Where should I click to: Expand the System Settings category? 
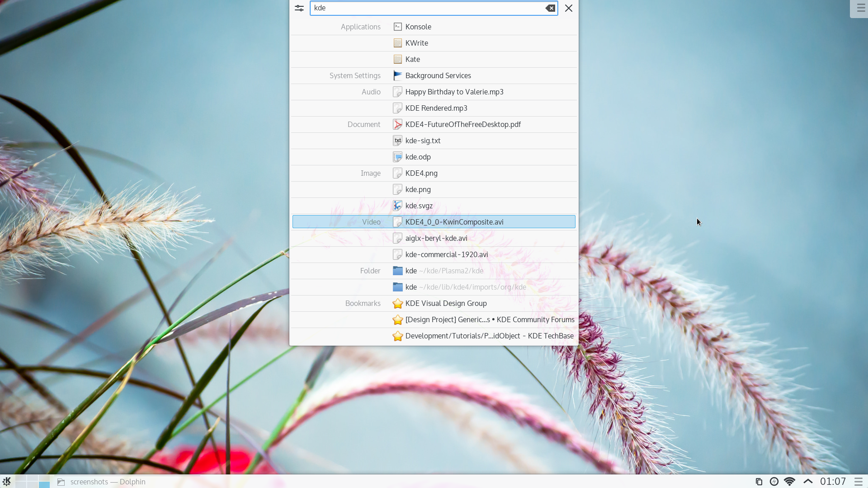click(355, 75)
